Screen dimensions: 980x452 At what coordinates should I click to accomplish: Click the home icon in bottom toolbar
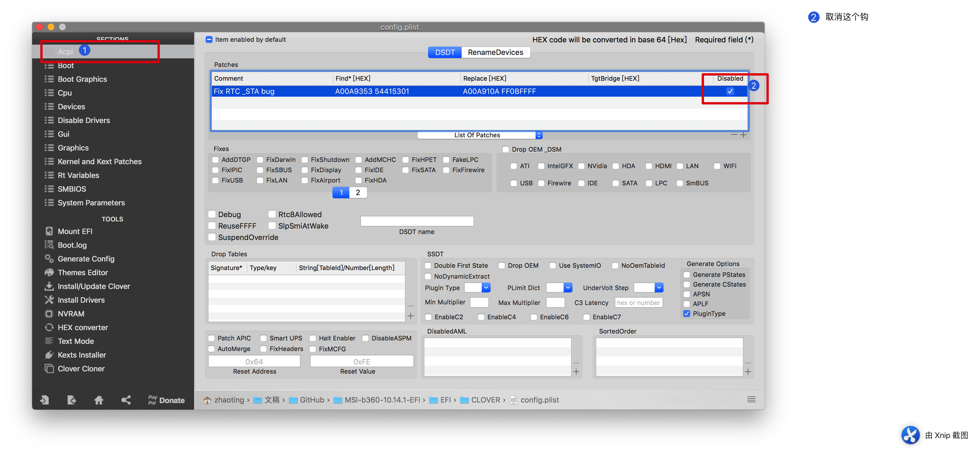[99, 400]
